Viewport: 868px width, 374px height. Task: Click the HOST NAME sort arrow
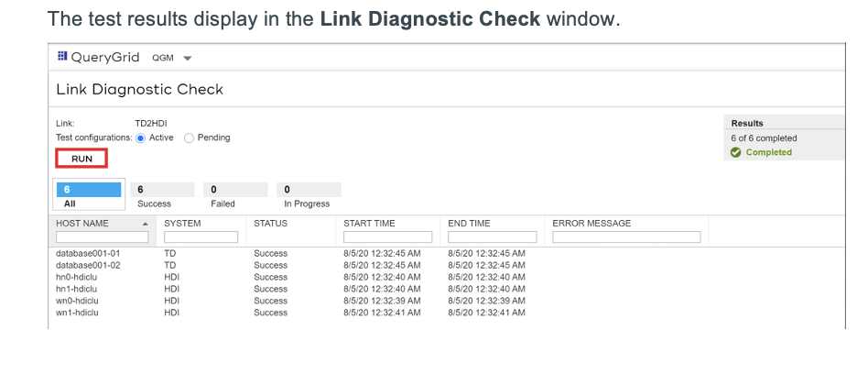pos(145,224)
